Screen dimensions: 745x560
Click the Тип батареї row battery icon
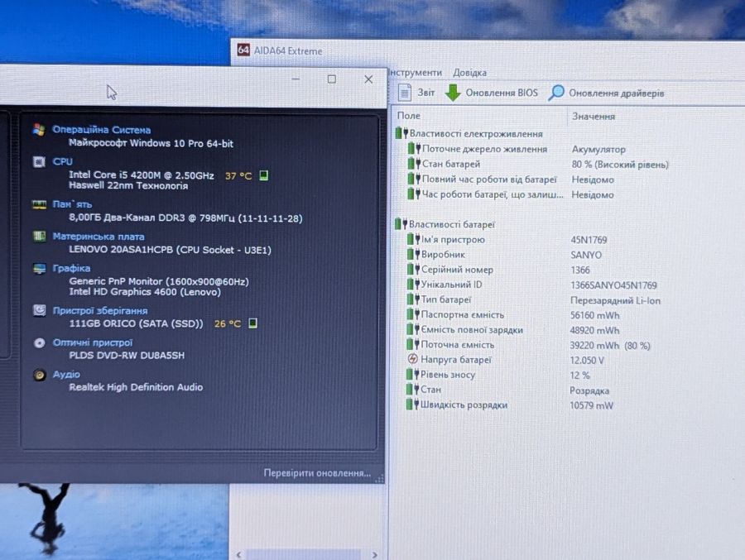tap(413, 299)
